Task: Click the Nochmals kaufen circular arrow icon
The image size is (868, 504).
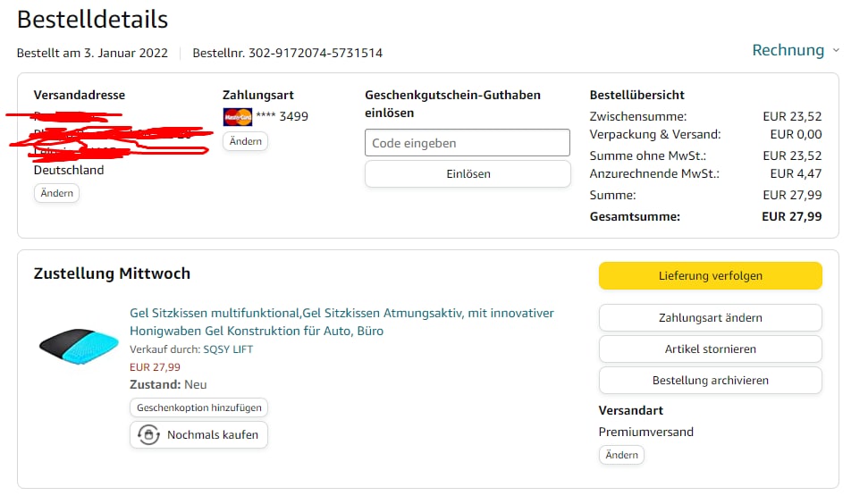Action: click(148, 435)
